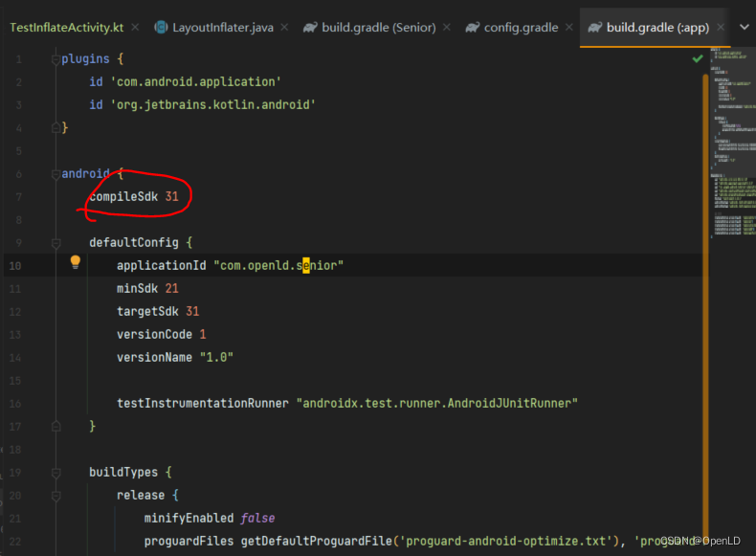Collapse the defaultConfig block fold marker
Viewport: 756px width, 556px height.
56,243
